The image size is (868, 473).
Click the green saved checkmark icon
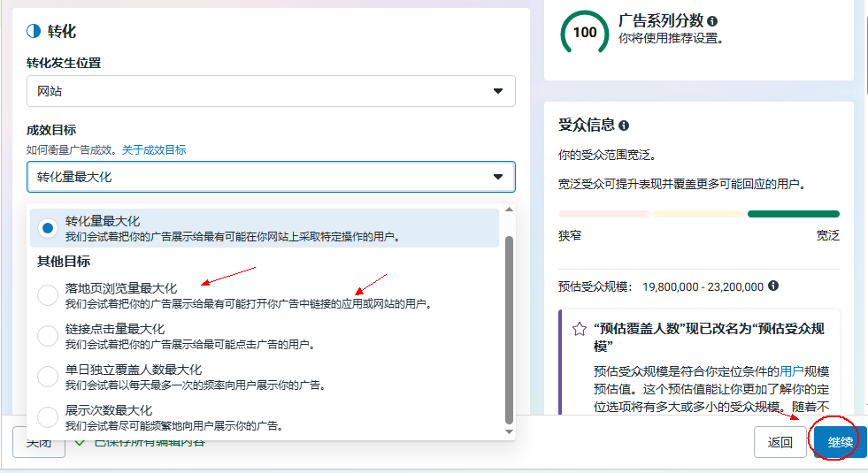coord(81,441)
